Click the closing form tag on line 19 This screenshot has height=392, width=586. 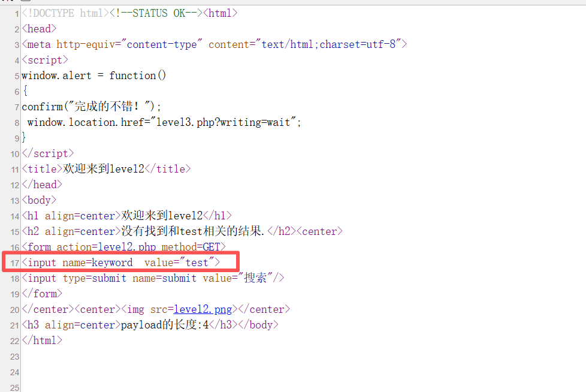point(42,294)
